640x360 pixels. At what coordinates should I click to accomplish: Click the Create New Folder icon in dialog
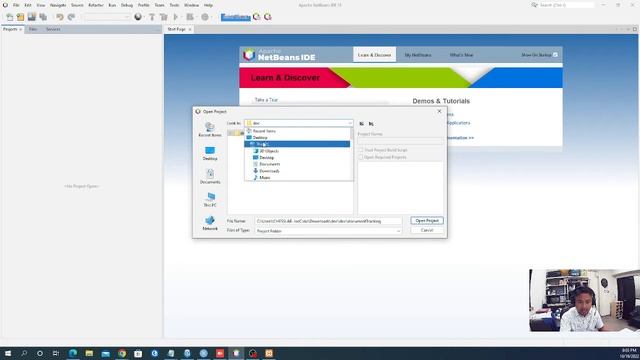(x=371, y=123)
